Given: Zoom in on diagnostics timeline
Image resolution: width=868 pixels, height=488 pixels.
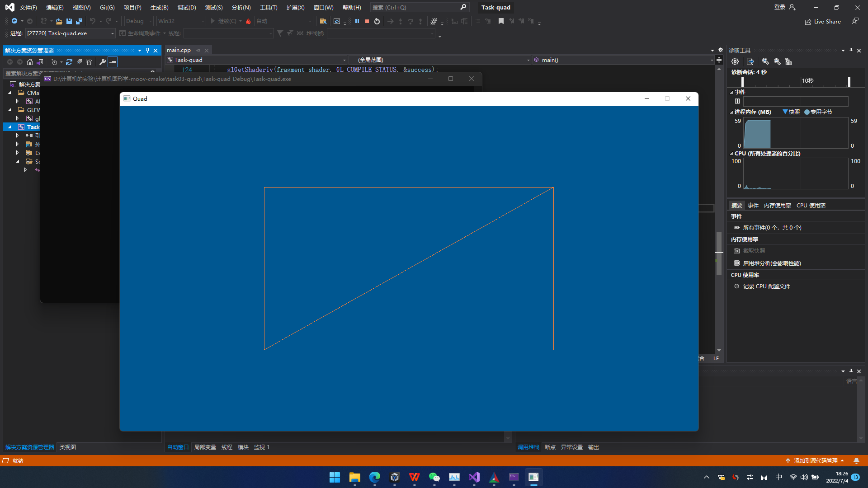Looking at the screenshot, I should (x=765, y=61).
